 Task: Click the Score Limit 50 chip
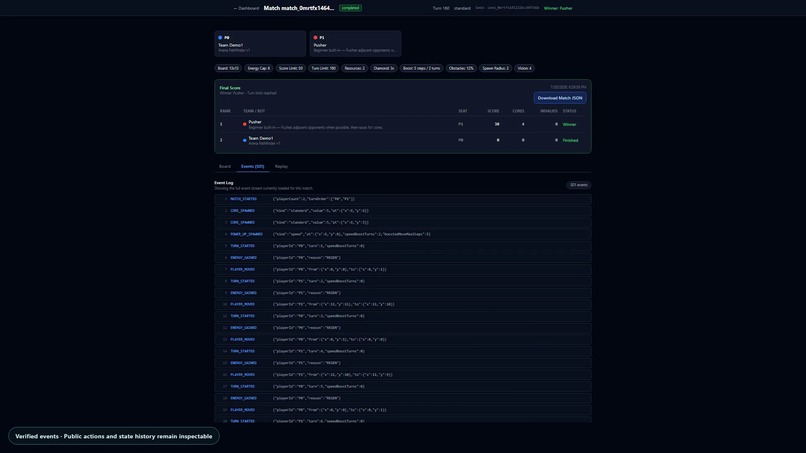(290, 68)
